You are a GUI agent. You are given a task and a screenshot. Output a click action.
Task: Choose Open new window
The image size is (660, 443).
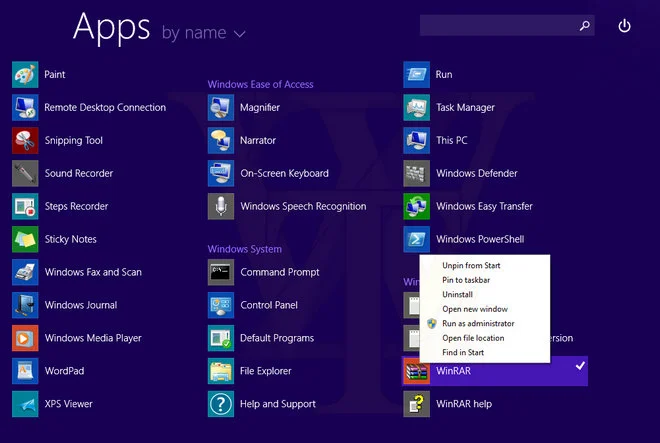coord(475,309)
